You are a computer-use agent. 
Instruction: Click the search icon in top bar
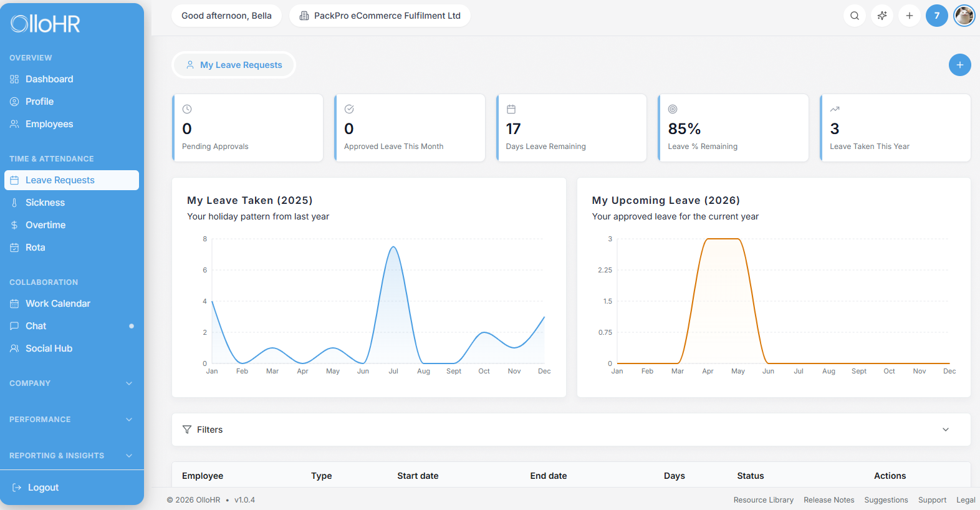pyautogui.click(x=855, y=16)
